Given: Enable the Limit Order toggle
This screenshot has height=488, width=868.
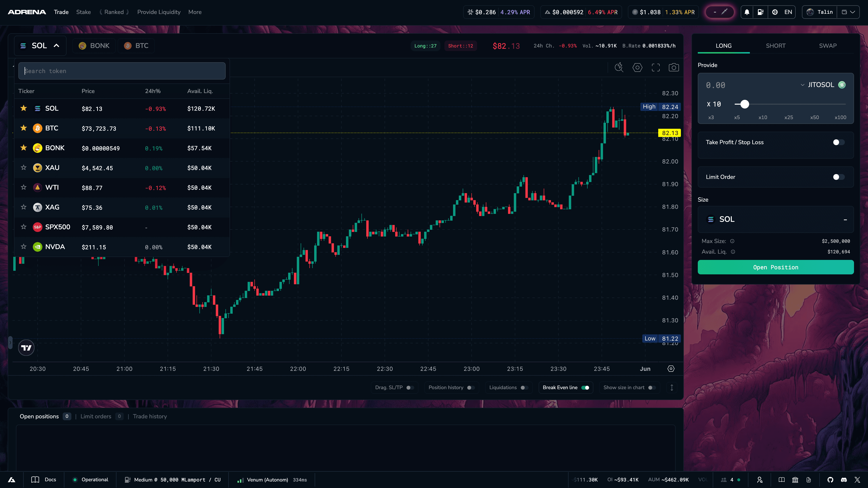Looking at the screenshot, I should (x=839, y=177).
